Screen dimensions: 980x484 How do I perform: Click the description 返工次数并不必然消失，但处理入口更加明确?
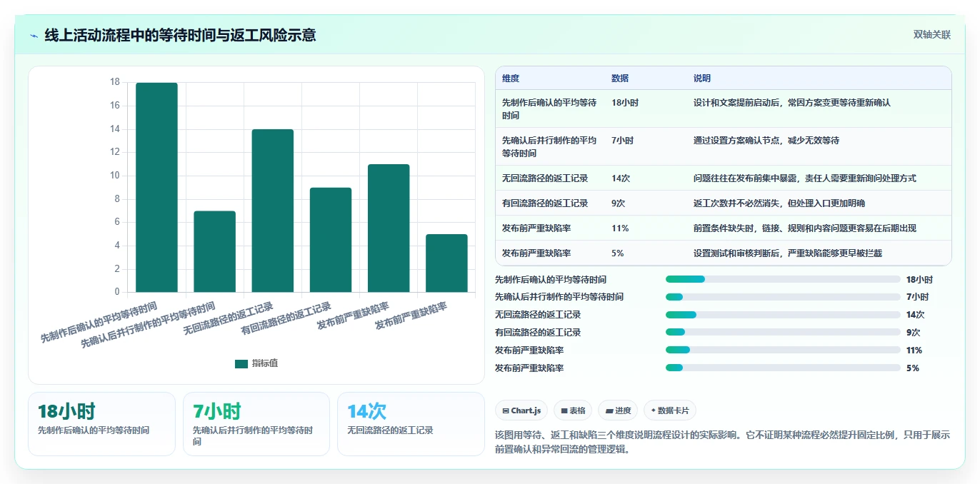pos(779,203)
